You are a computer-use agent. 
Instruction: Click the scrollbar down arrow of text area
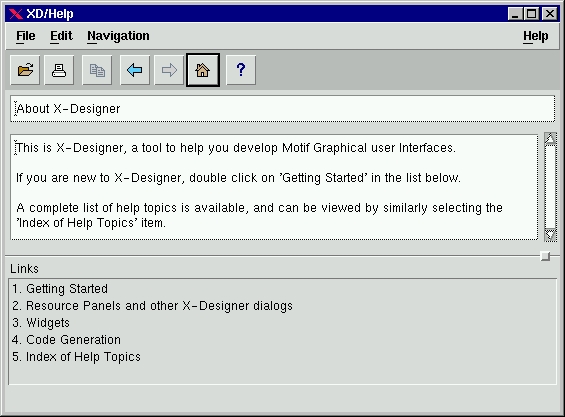[x=550, y=235]
